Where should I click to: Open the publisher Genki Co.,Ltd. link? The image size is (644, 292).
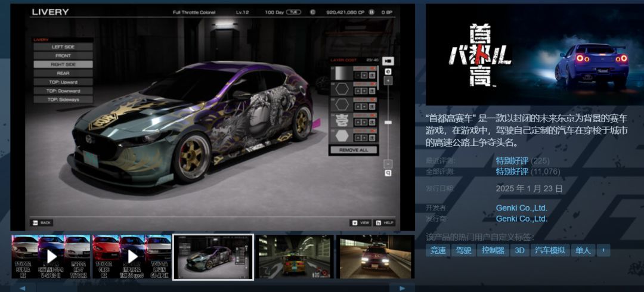coord(522,219)
